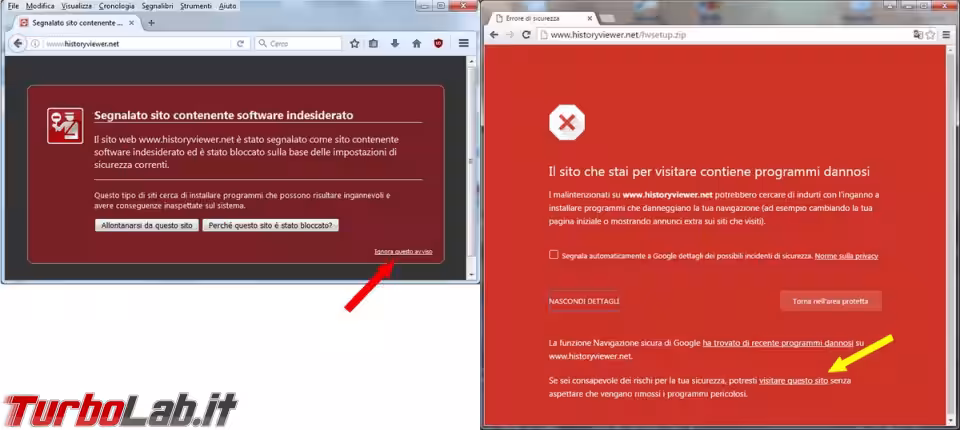Bookmark the page with Chrome star
This screenshot has height=430, width=960.
930,35
